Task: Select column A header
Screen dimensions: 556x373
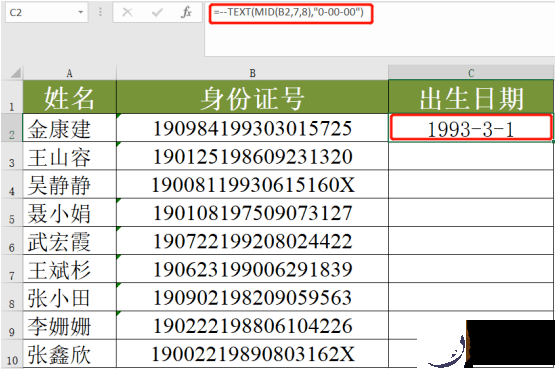Action: 70,73
